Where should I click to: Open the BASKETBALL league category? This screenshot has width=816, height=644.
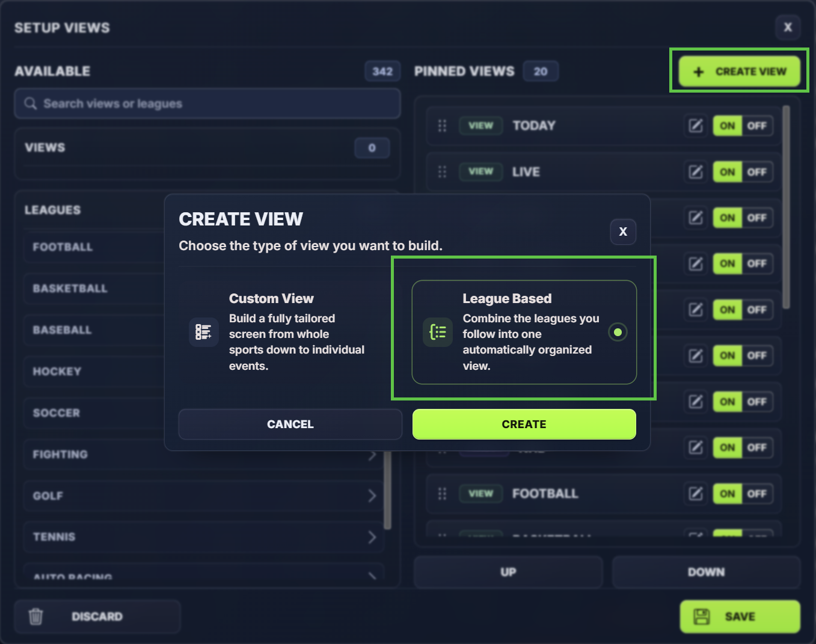pyautogui.click(x=94, y=289)
